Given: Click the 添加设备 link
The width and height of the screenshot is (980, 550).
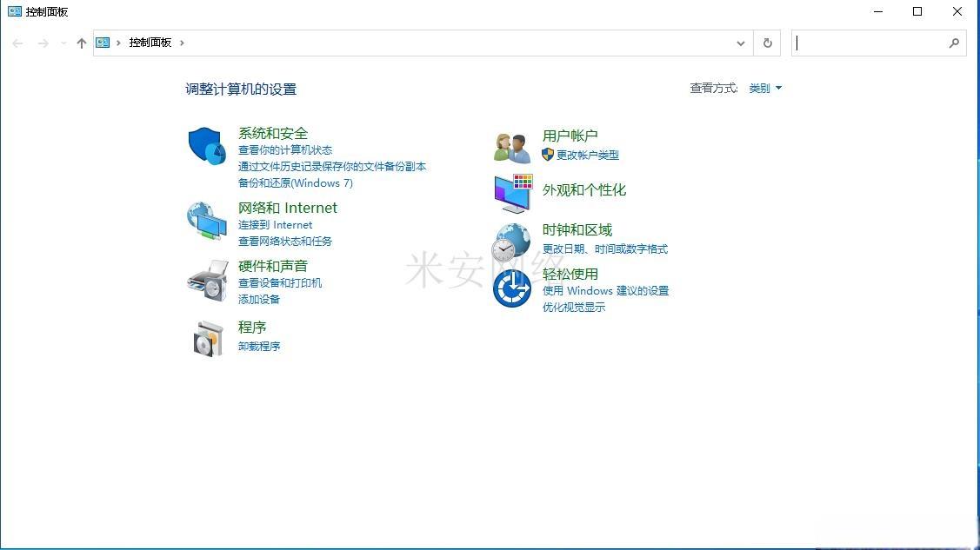Looking at the screenshot, I should coord(259,299).
